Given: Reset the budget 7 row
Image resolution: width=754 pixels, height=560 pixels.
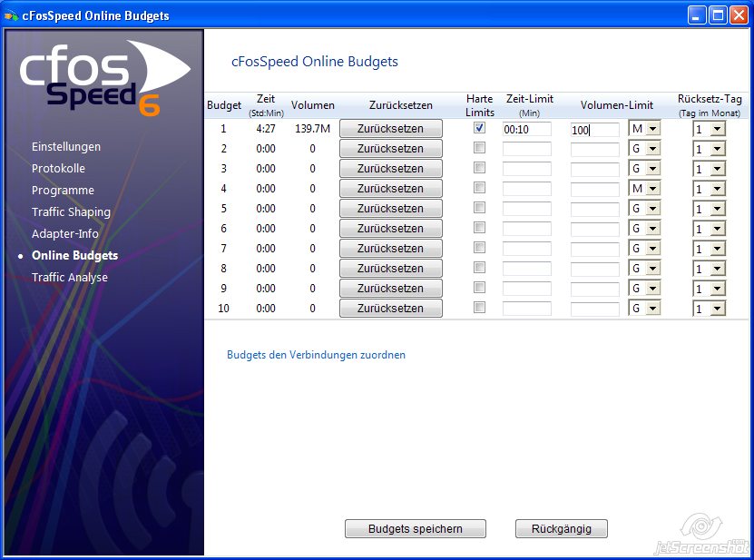Looking at the screenshot, I should click(x=391, y=249).
